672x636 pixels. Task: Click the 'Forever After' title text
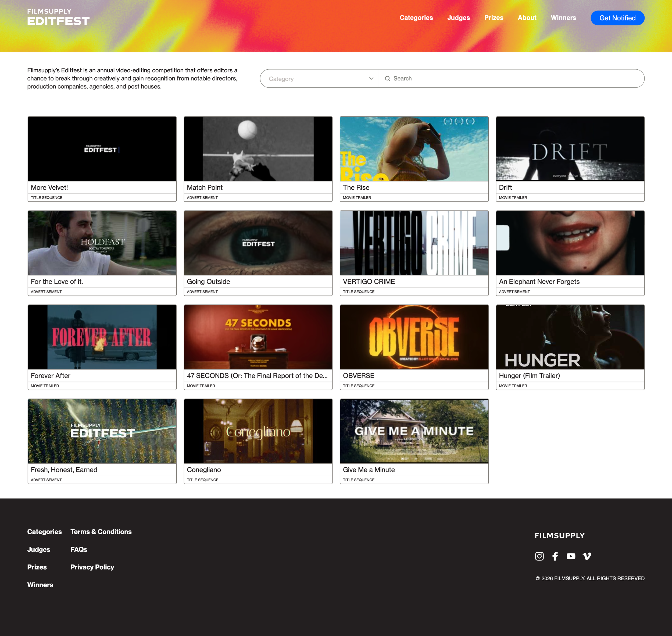(x=51, y=376)
